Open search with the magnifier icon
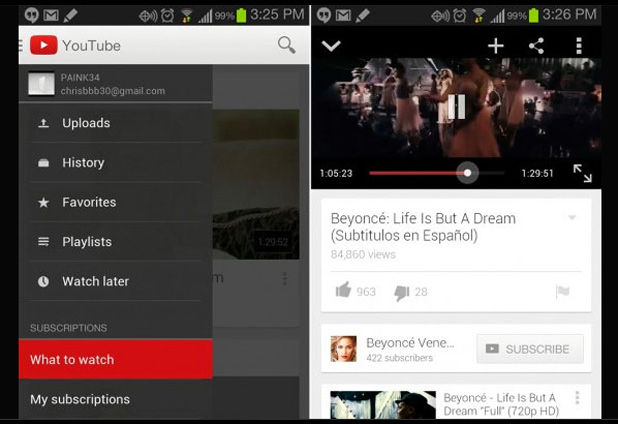The width and height of the screenshot is (618, 424). (287, 45)
